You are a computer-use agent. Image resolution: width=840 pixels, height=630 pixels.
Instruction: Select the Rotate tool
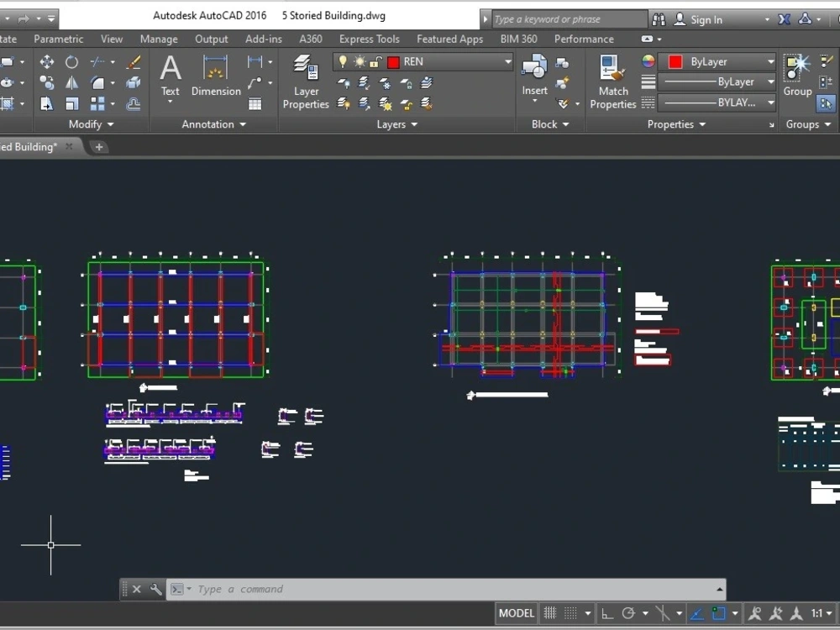(71, 61)
